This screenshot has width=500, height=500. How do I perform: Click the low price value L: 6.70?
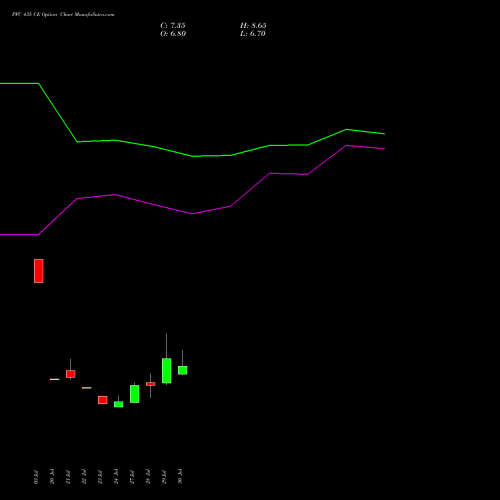(253, 34)
